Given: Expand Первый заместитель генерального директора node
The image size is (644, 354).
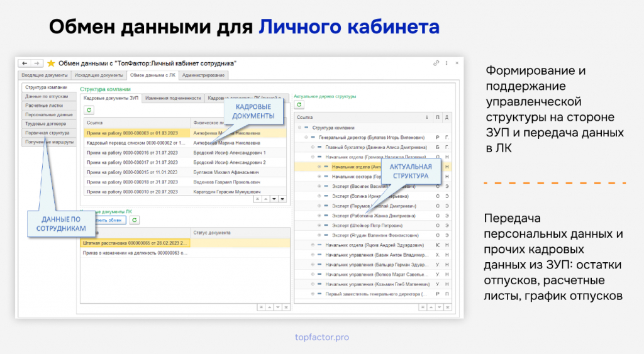Looking at the screenshot, I should (313, 294).
